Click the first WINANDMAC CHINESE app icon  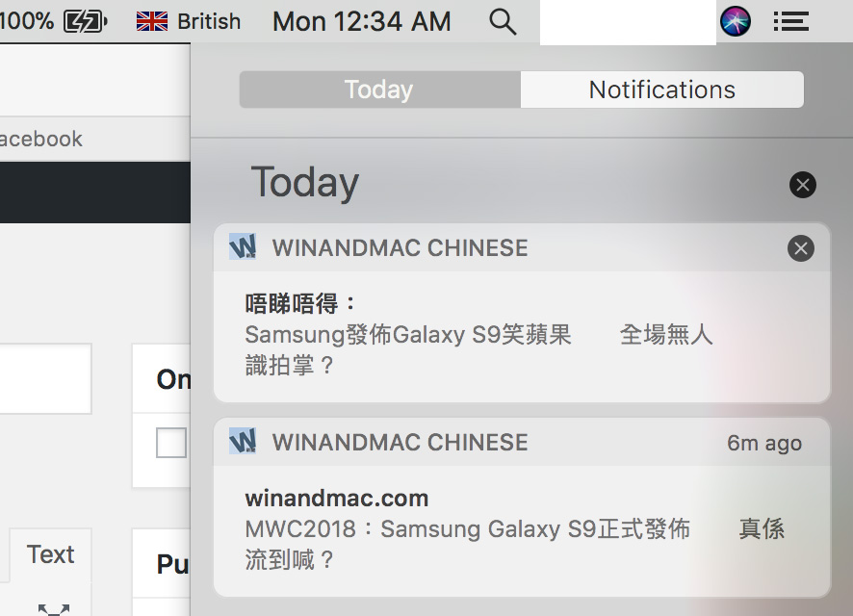243,246
